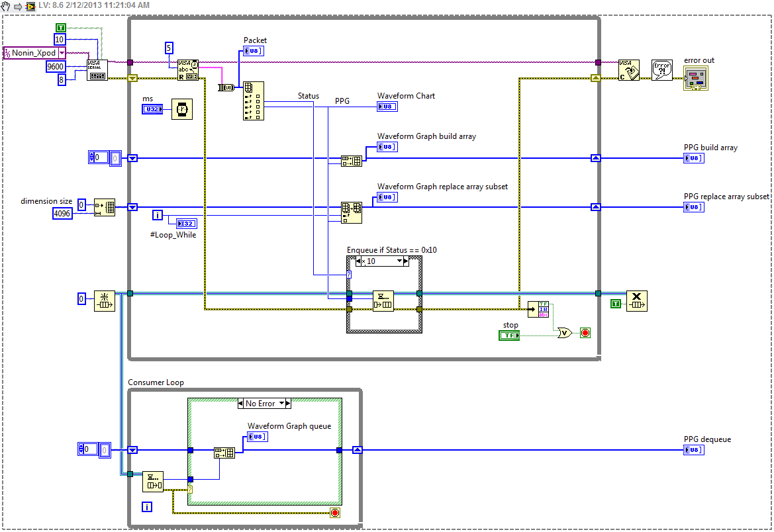This screenshot has height=532, width=774.
Task: Select Waveform Graph build array terminal
Action: (x=387, y=147)
